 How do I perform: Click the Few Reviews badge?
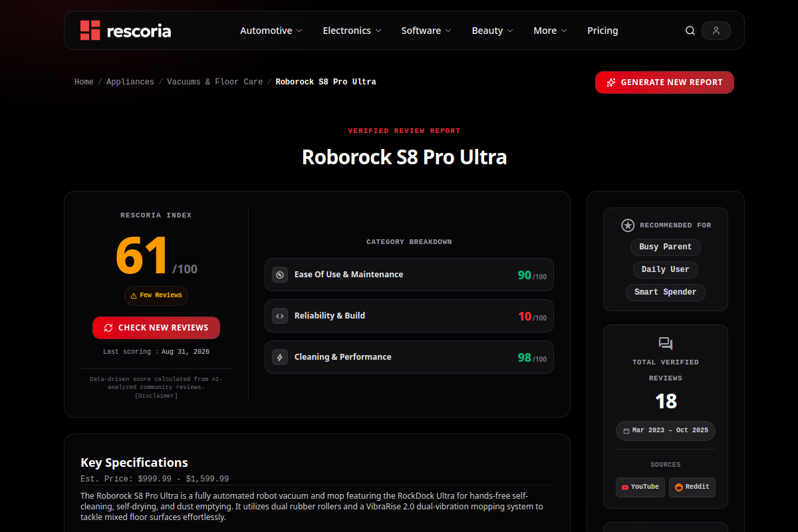click(x=156, y=296)
